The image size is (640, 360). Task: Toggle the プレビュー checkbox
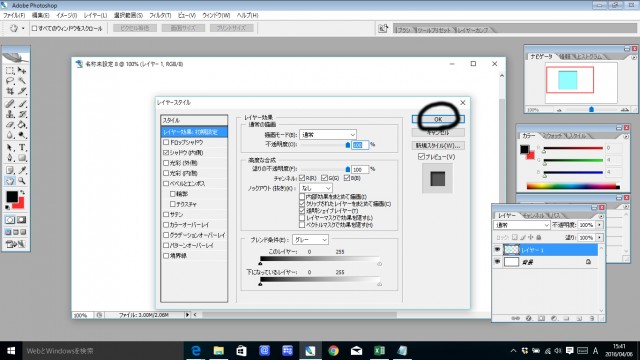(x=422, y=156)
